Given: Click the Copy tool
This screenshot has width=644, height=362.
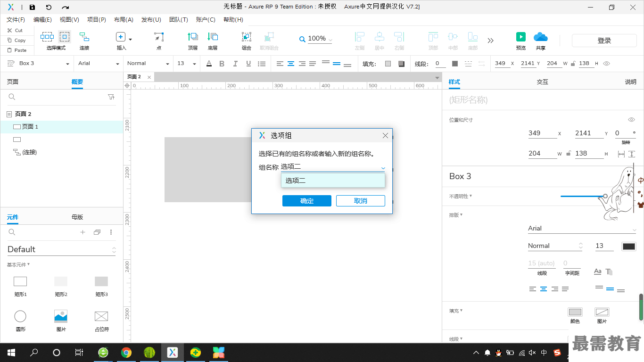Looking at the screenshot, I should click(x=17, y=40).
